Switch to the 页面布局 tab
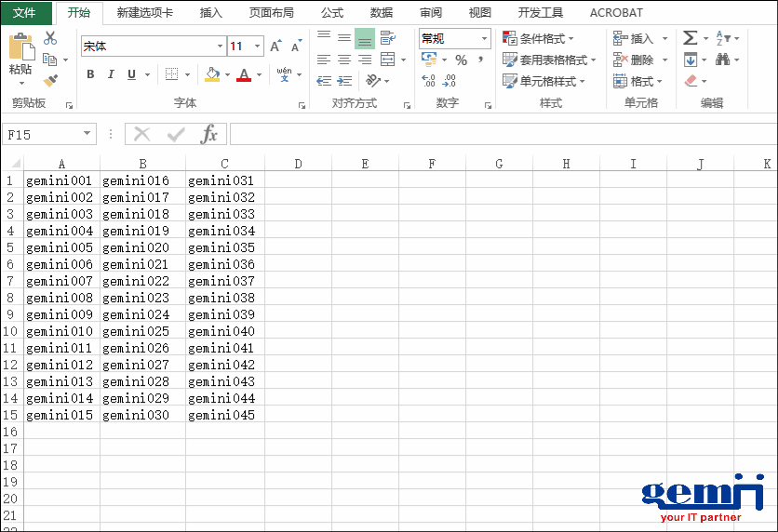Viewport: 778px width, 532px height. (272, 12)
